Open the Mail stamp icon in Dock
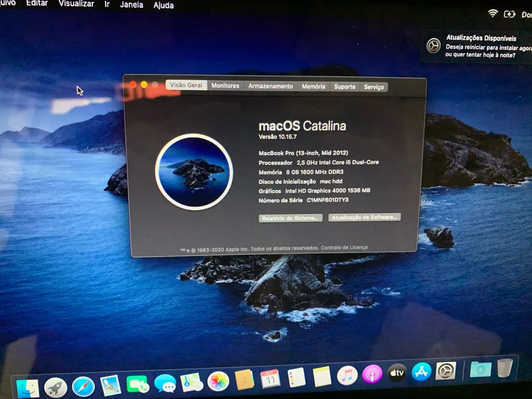532x399 pixels. 111,386
